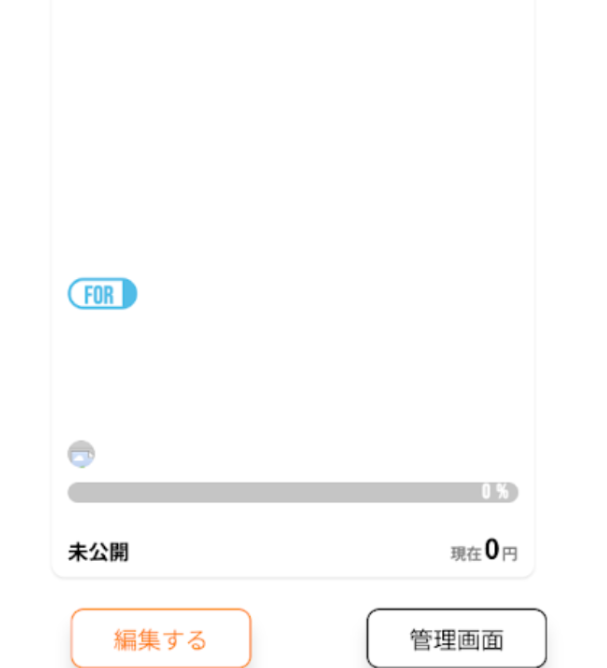Click the 管理画面 text in the black-outlined button
The image size is (607, 668).
coord(457,640)
